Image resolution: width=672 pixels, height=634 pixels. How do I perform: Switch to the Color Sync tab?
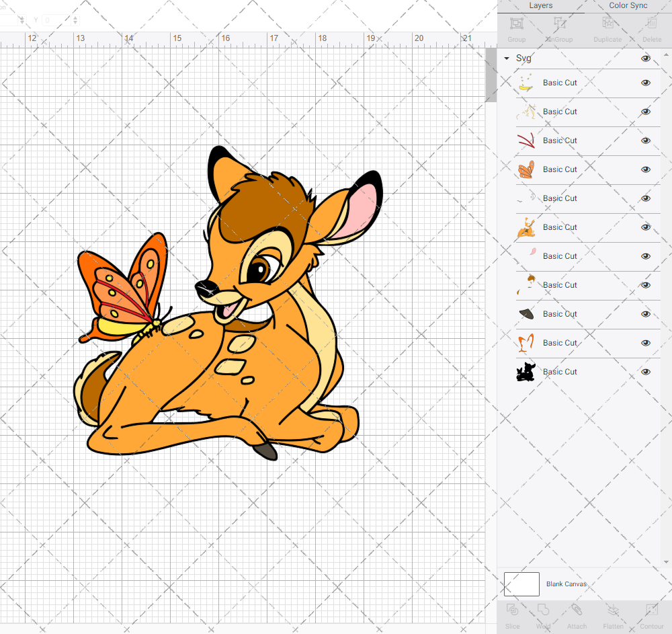[x=628, y=5]
